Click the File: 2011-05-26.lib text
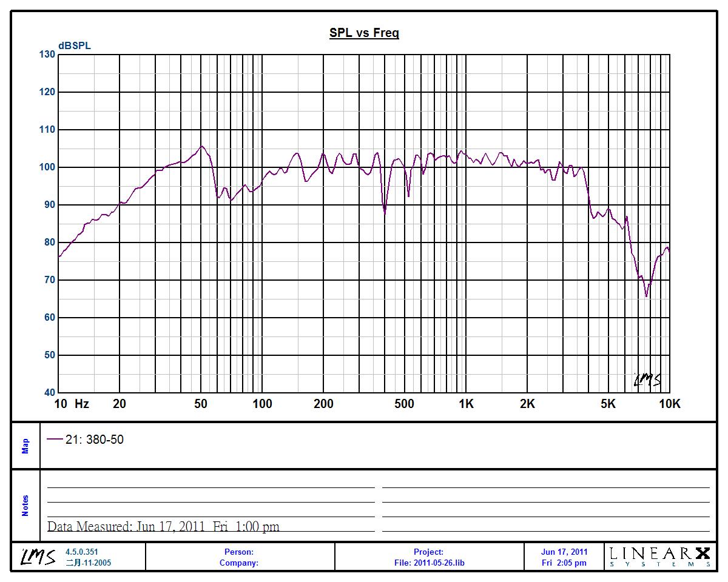 click(429, 563)
